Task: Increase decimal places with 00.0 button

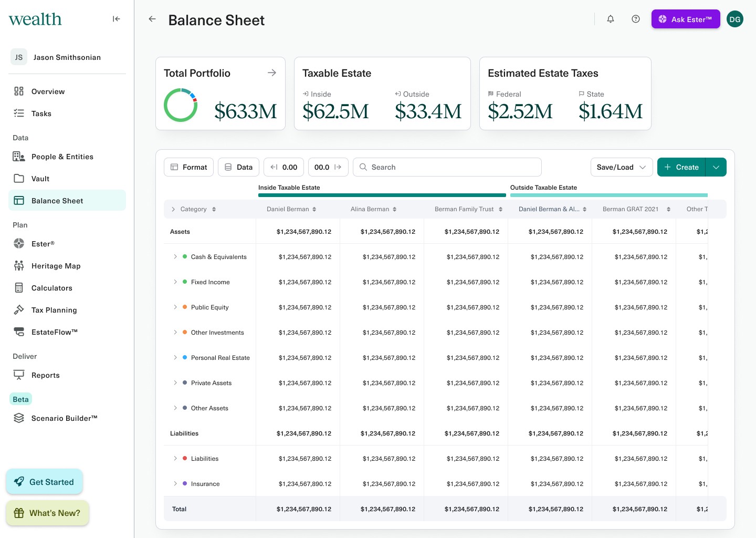Action: click(328, 167)
